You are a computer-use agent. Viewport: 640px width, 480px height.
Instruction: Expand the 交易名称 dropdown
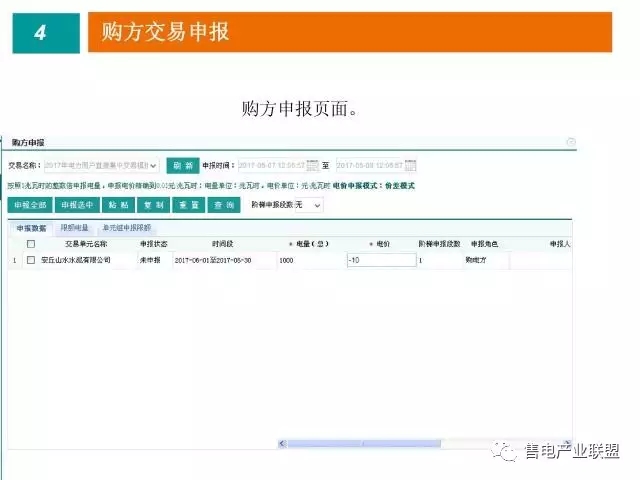153,165
